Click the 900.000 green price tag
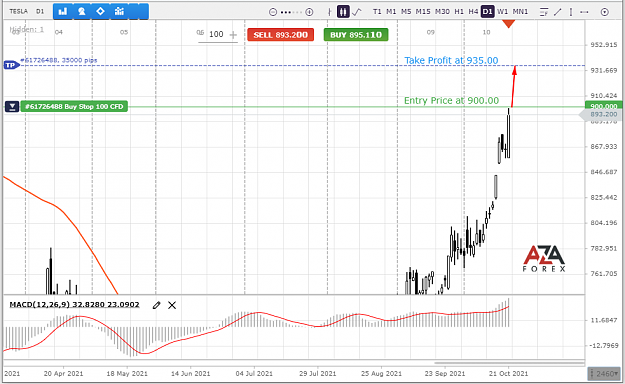Viewport: 625px width, 384px height. [603, 106]
